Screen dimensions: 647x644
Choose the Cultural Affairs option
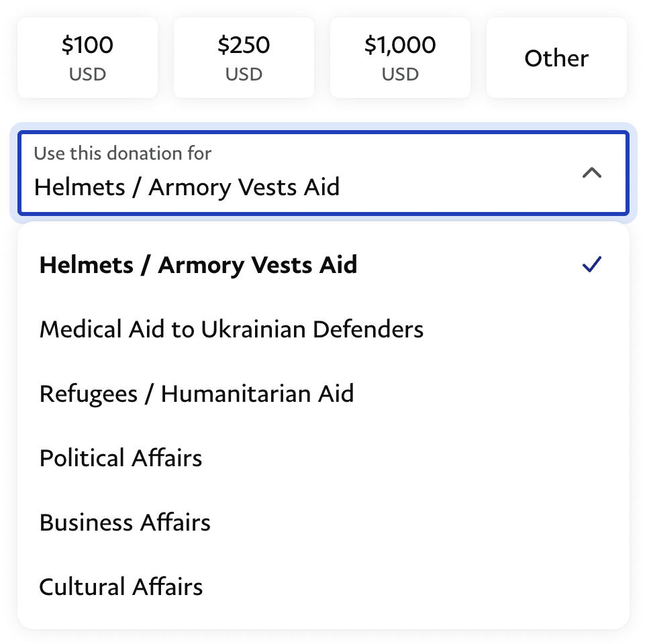121,587
